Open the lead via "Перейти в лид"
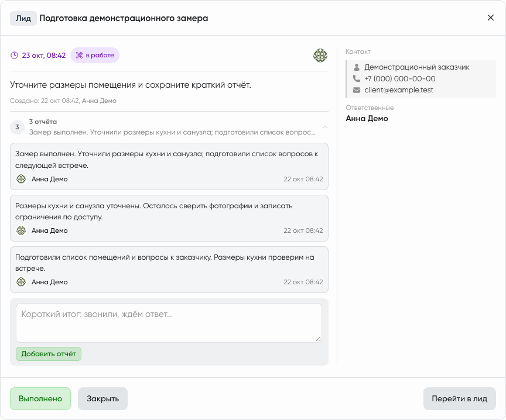 (x=460, y=399)
